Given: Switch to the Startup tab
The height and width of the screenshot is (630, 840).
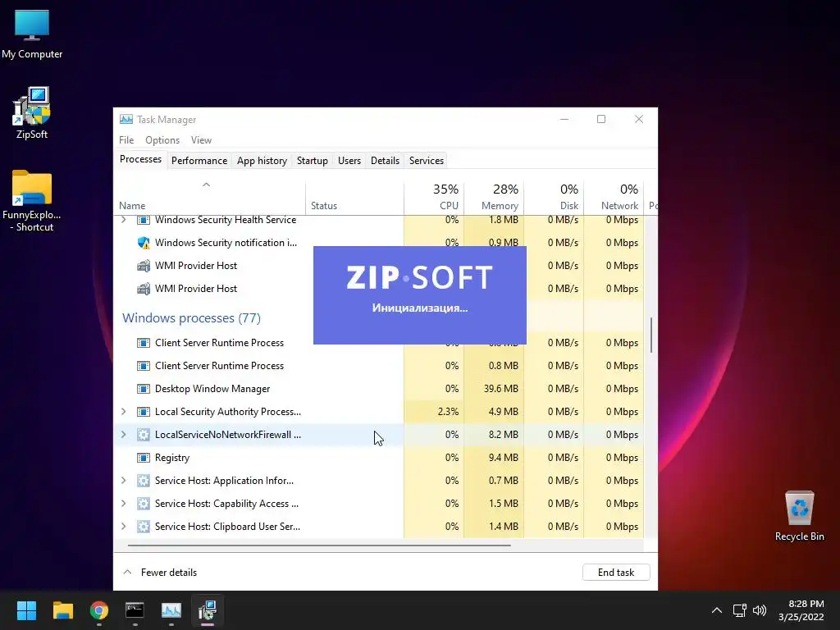Looking at the screenshot, I should pos(313,161).
